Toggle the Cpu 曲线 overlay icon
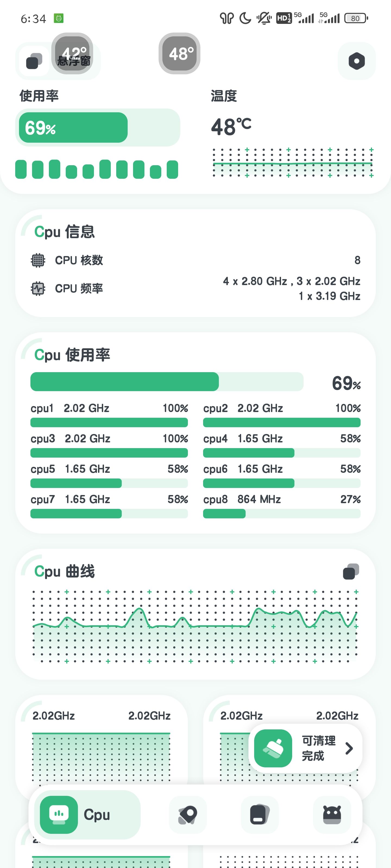Screen dimensions: 391x868 [x=351, y=572]
